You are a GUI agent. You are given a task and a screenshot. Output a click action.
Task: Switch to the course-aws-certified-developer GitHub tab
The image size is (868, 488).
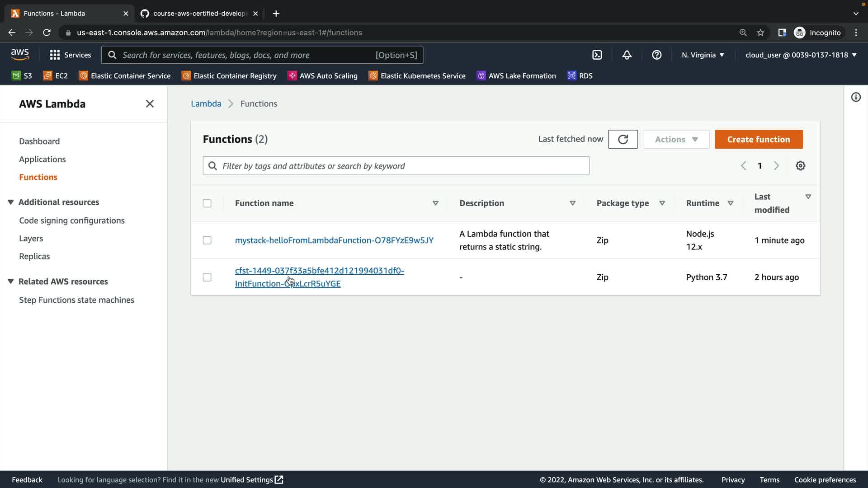point(199,14)
